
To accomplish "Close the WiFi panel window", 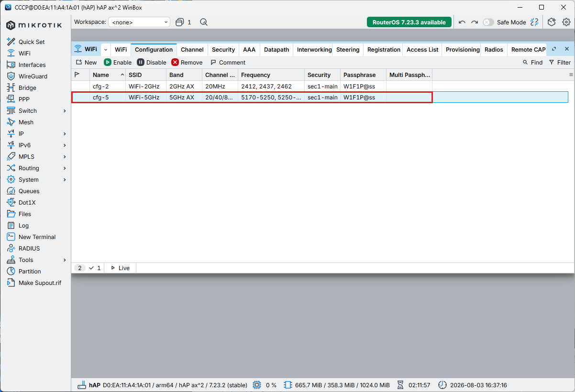I will coord(567,49).
